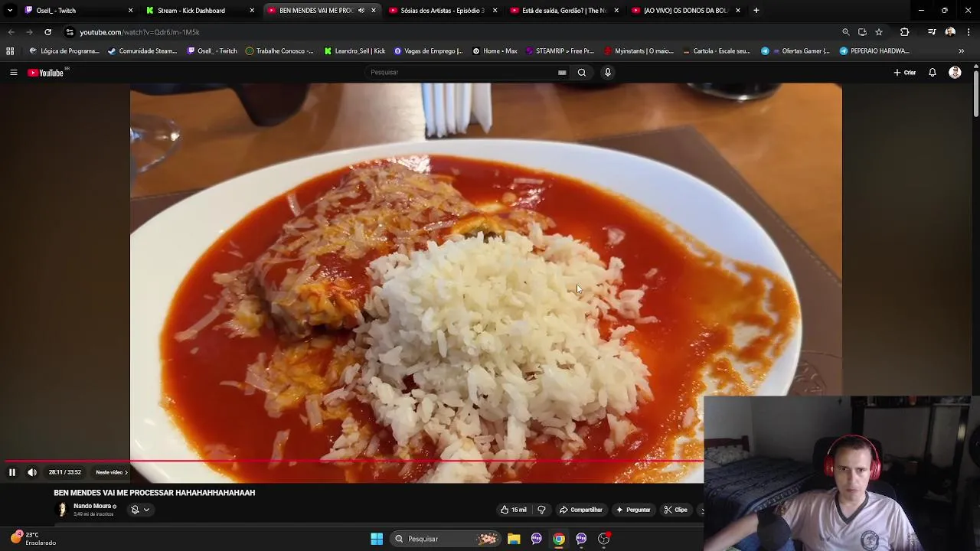Open 'Home - Max' bookmark

(495, 51)
